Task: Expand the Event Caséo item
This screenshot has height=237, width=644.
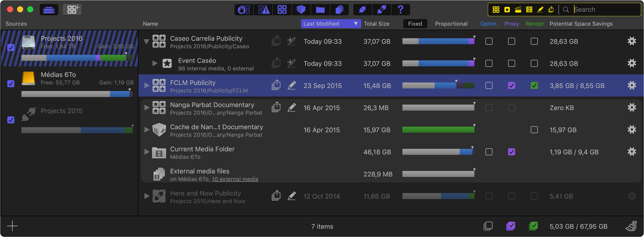Action: pyautogui.click(x=155, y=63)
